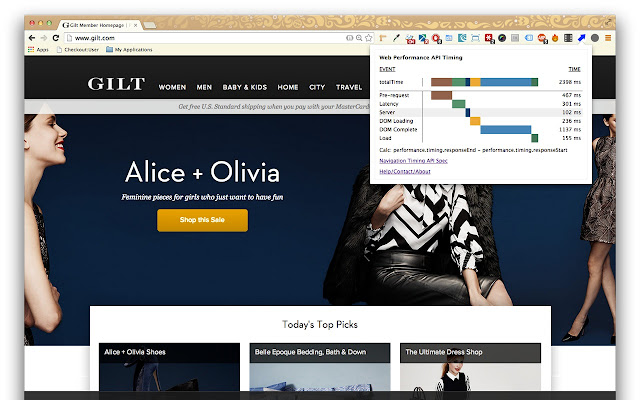Go back with the browser back arrow

(x=32, y=38)
